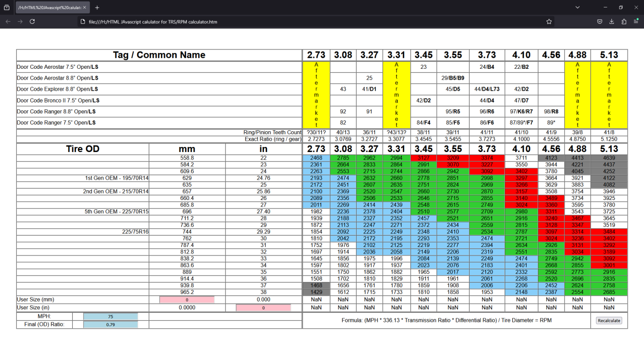Click the Door Code Aerostar 7.5" Open/LS row
Viewport: 644px width, 349px height.
[x=159, y=67]
